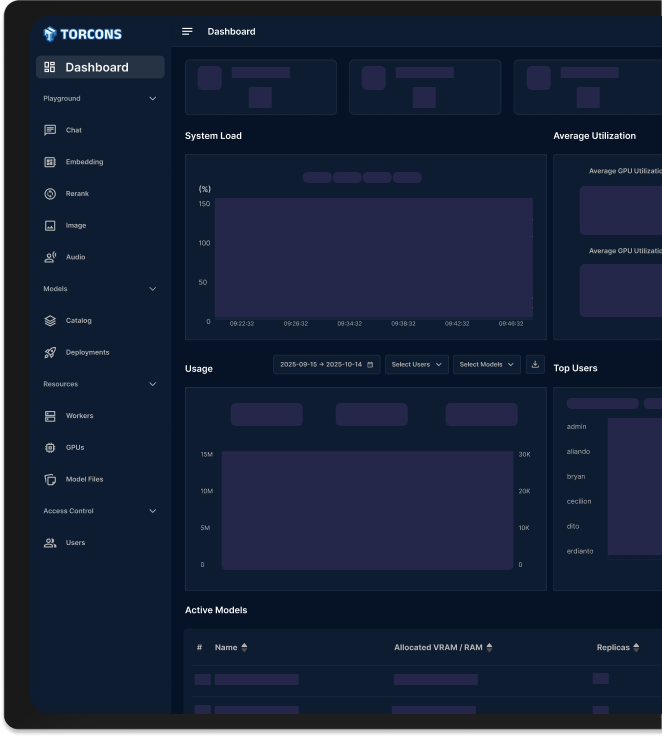Collapse the Models section chevron
This screenshot has height=737, width=662.
point(152,289)
